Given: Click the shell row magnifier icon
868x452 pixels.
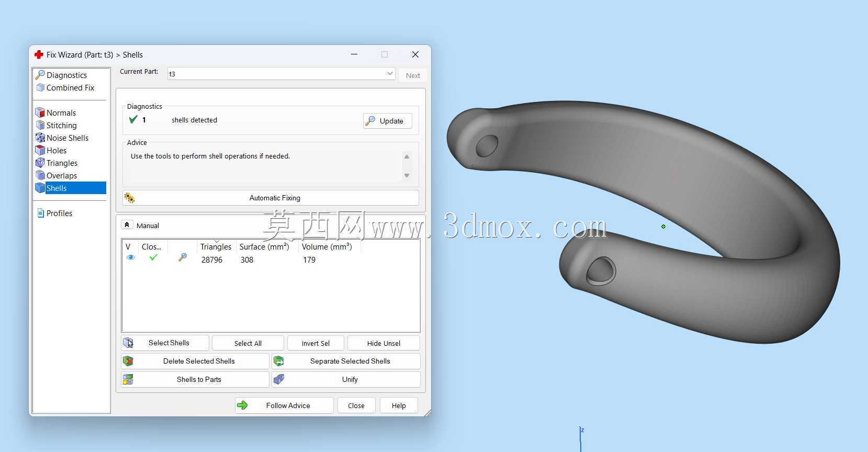Looking at the screenshot, I should pos(183,257).
